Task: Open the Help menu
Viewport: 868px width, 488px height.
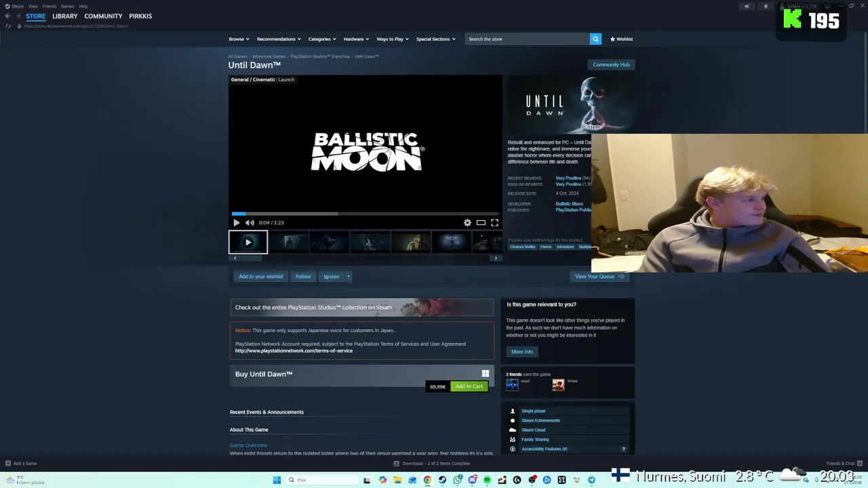Action: click(83, 6)
